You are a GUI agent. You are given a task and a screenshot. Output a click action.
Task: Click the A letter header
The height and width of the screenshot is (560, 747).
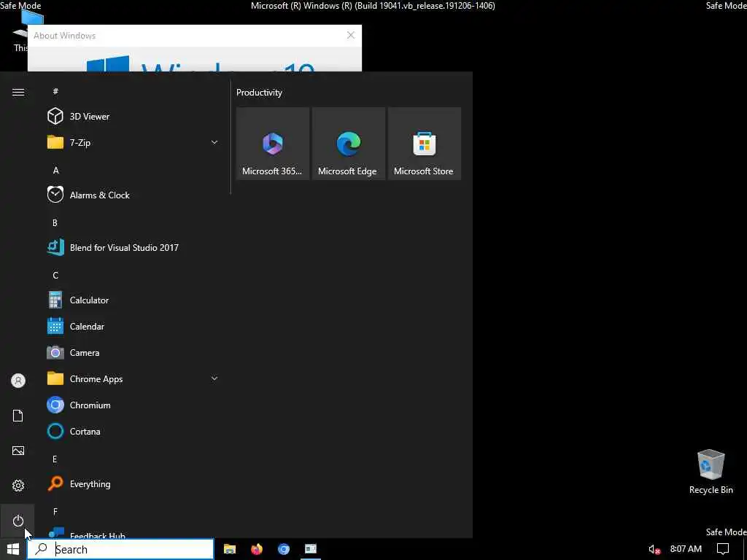55,170
